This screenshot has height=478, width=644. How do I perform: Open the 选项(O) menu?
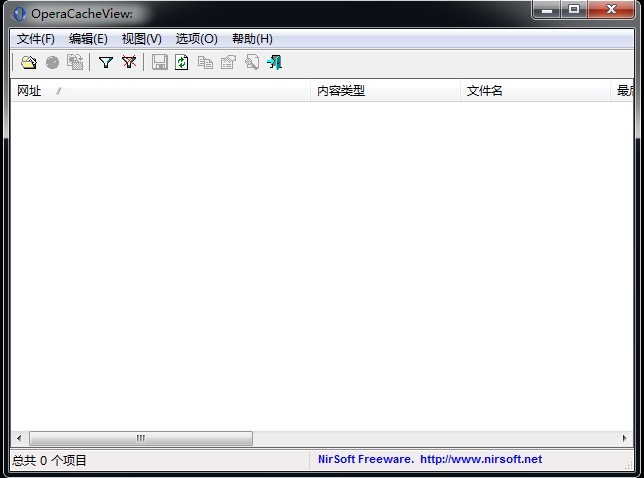[196, 39]
